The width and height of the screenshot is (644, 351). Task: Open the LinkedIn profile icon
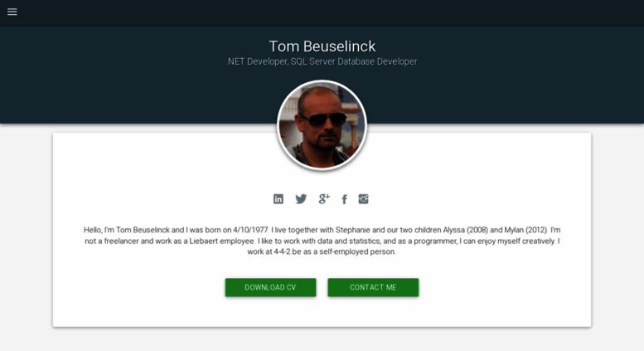coord(278,199)
